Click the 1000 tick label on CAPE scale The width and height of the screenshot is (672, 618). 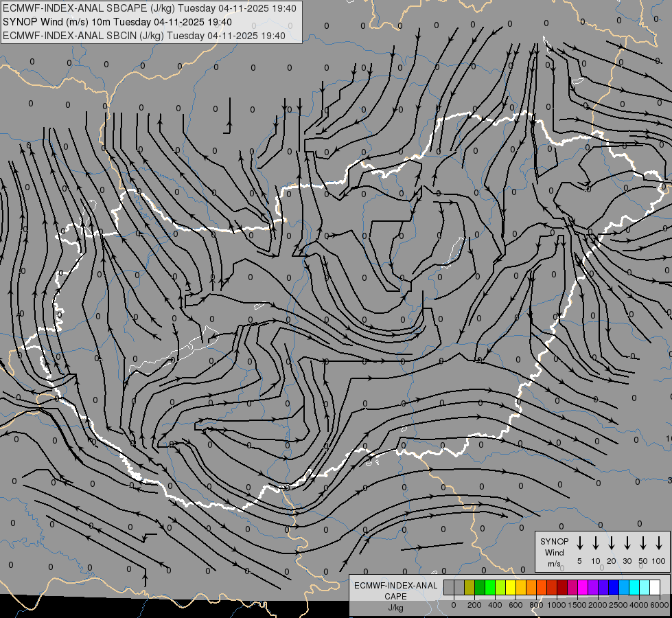click(x=556, y=605)
